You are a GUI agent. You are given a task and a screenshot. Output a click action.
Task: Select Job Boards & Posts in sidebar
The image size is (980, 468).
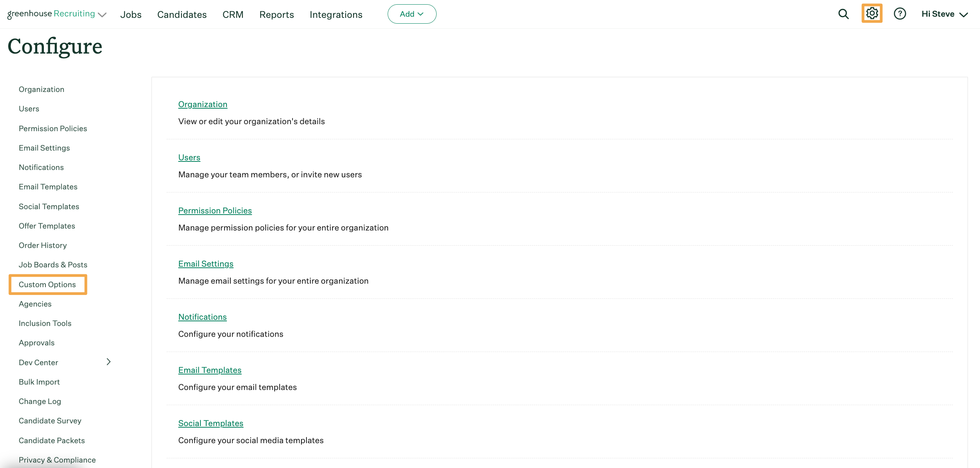[53, 264]
